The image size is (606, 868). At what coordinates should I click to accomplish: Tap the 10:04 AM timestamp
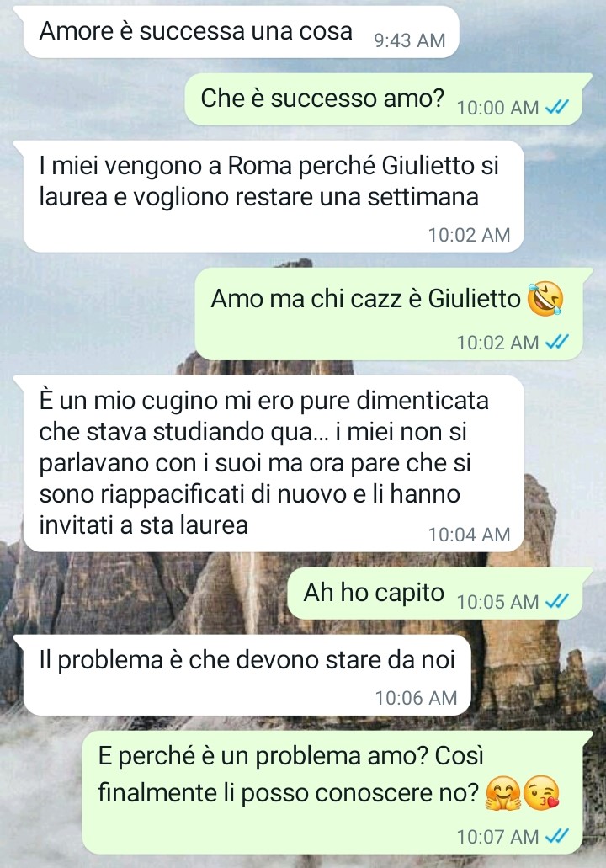(x=469, y=535)
